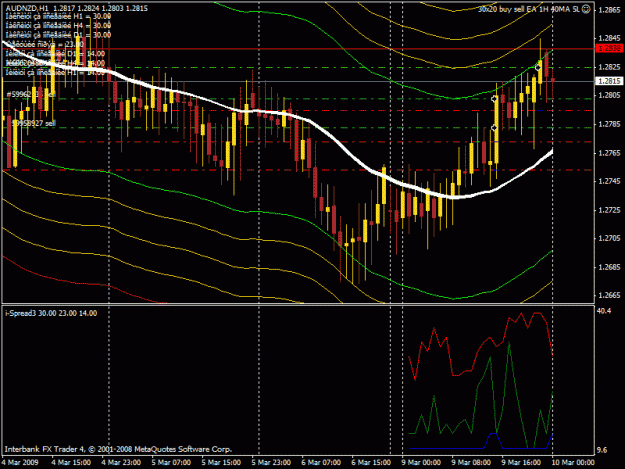Click the red 1.2838 price level tag
625x469 pixels.
(x=609, y=48)
